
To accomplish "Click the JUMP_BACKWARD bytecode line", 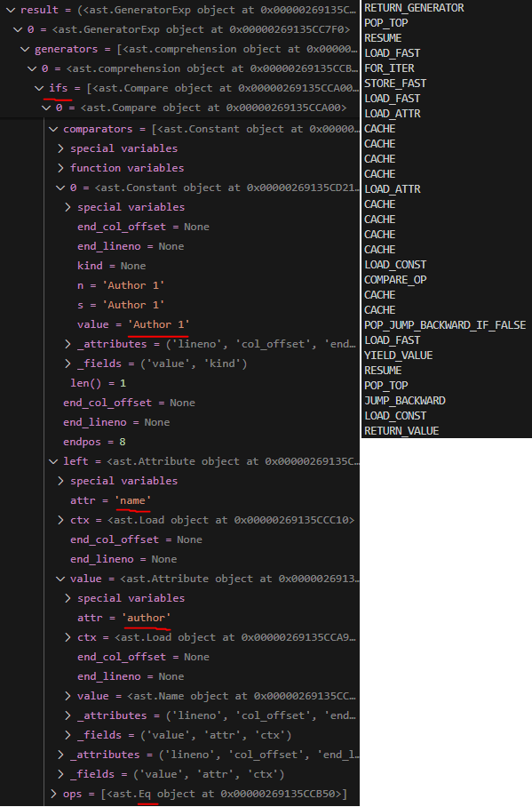I will point(405,401).
